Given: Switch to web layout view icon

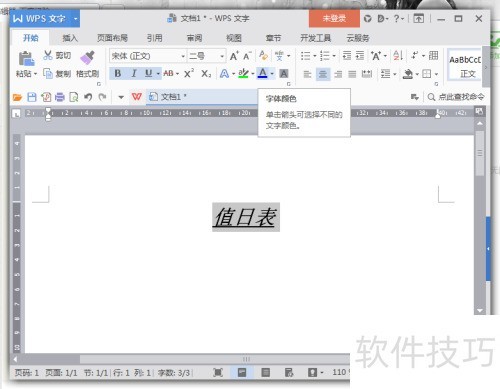Looking at the screenshot, I should (289, 372).
